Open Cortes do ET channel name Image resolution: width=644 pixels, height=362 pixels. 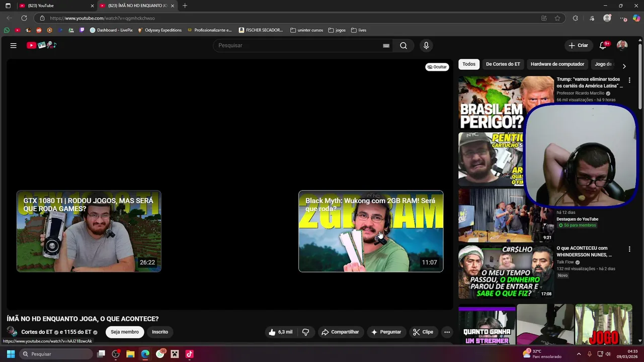click(37, 332)
